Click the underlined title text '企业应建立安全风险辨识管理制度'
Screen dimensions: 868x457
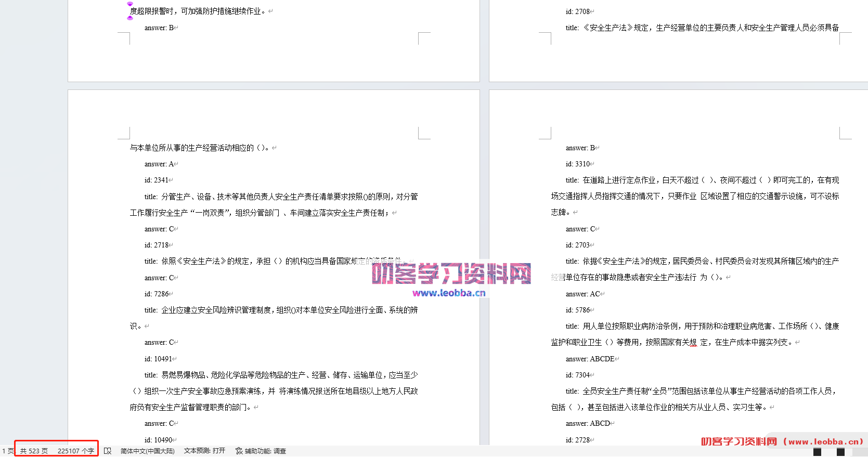pos(216,310)
